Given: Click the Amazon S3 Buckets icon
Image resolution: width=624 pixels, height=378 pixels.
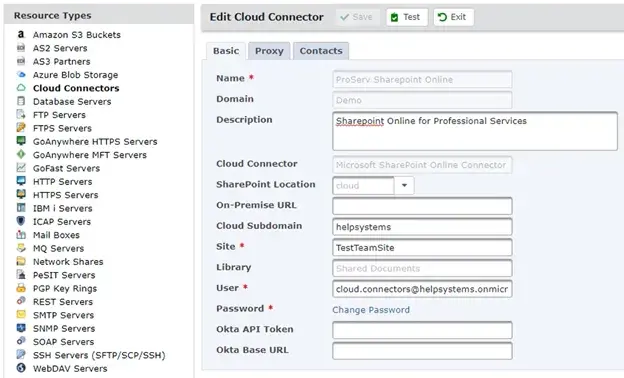Looking at the screenshot, I should (x=21, y=35).
